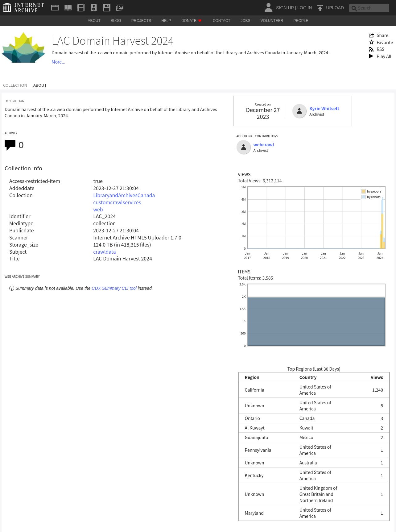Click the activity comment bubble icon
The image size is (396, 532).
point(10,145)
